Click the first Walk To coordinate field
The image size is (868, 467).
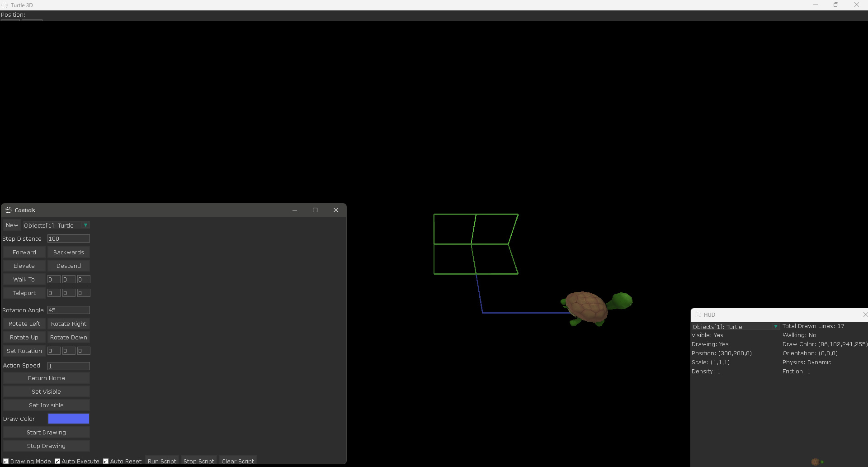click(x=54, y=280)
